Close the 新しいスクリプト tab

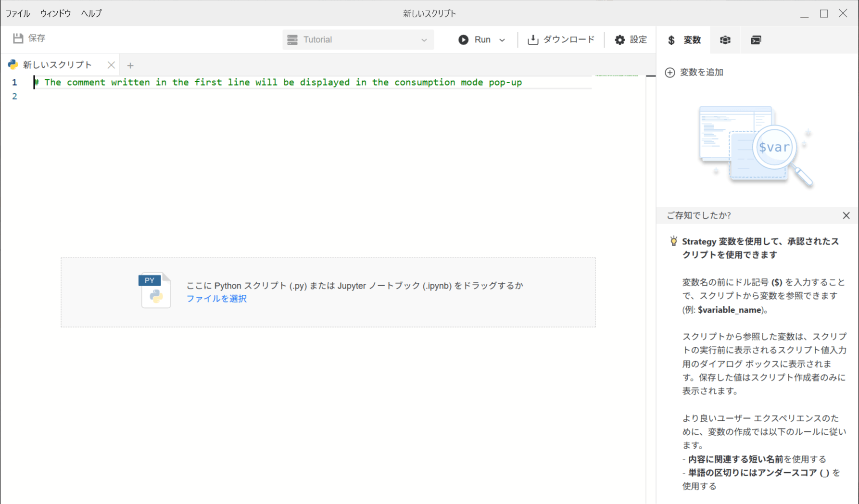[x=111, y=65]
